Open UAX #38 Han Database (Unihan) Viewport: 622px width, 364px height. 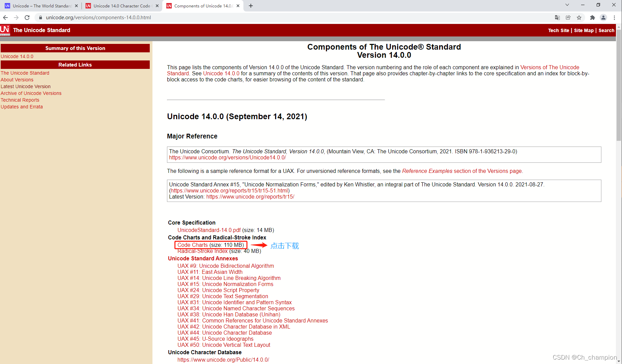[229, 314]
